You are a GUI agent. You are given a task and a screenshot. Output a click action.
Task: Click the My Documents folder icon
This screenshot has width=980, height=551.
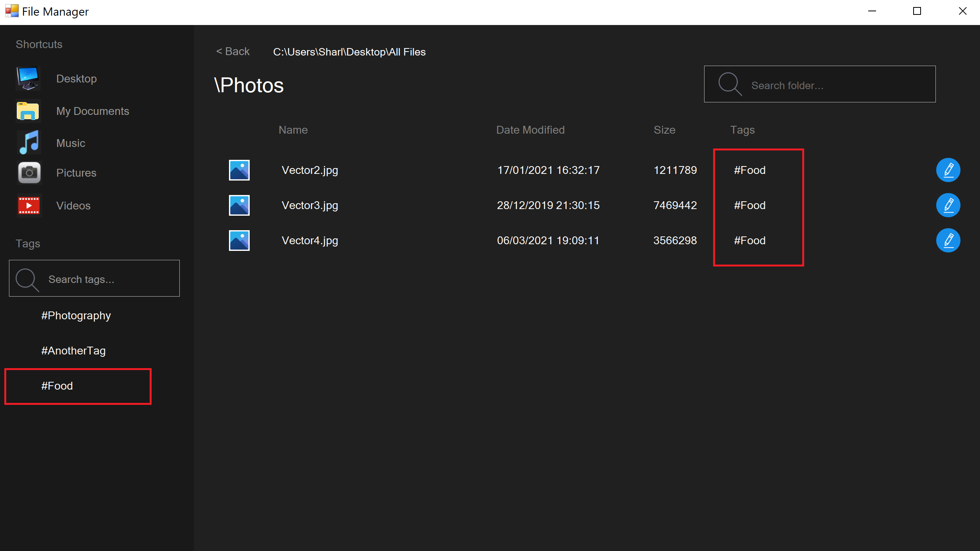coord(28,111)
